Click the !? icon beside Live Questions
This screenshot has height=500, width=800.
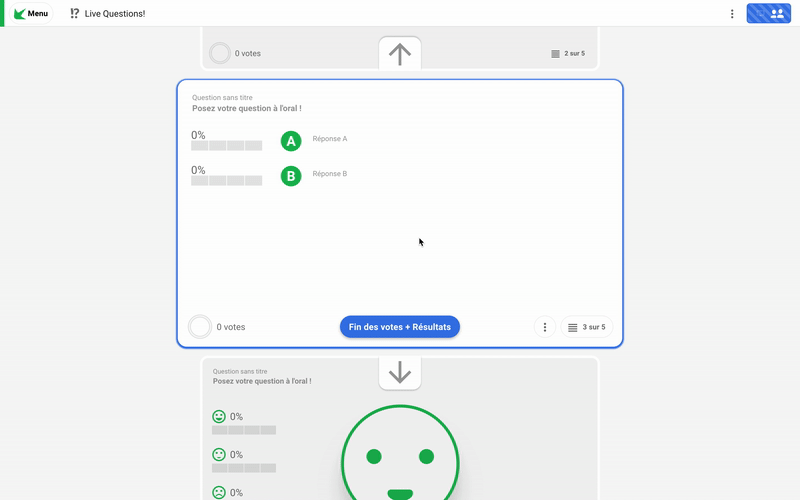74,14
